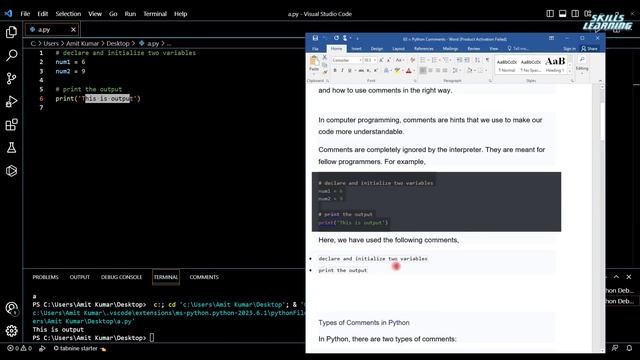This screenshot has width=640, height=360.
Task: Toggle Primary Side Bar layout icon
Action: (550, 13)
